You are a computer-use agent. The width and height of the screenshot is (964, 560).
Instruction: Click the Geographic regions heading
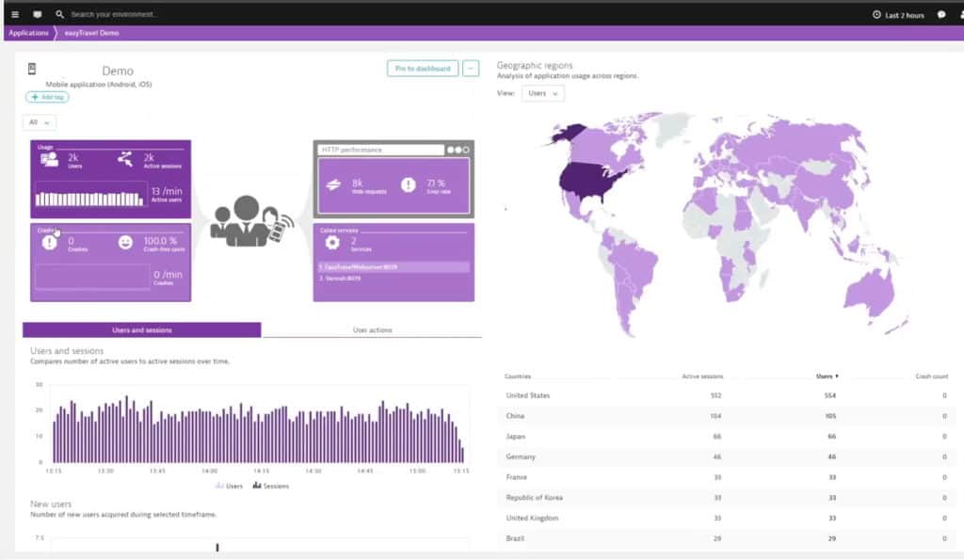coord(535,65)
